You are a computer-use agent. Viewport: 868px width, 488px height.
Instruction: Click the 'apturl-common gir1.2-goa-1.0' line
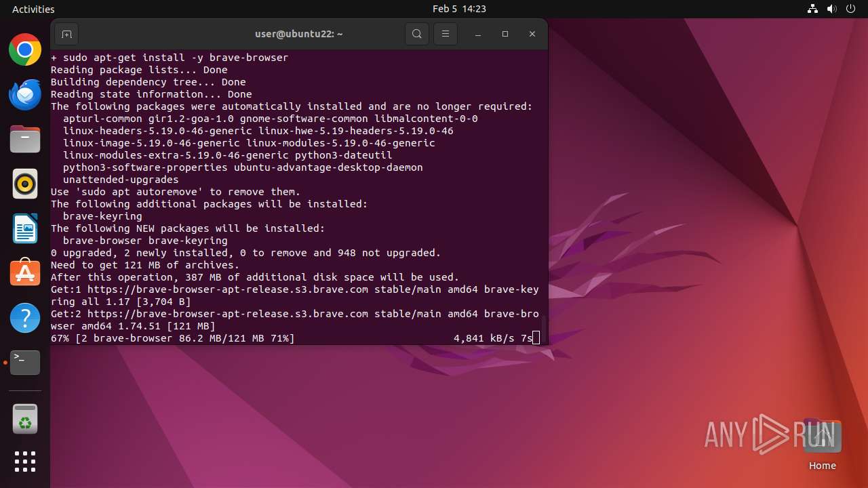271,119
